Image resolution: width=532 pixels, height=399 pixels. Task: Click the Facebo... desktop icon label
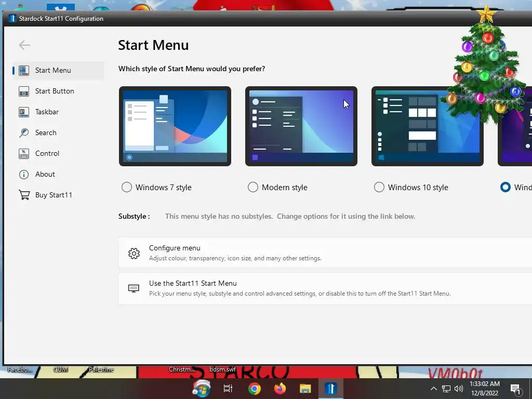coord(20,369)
